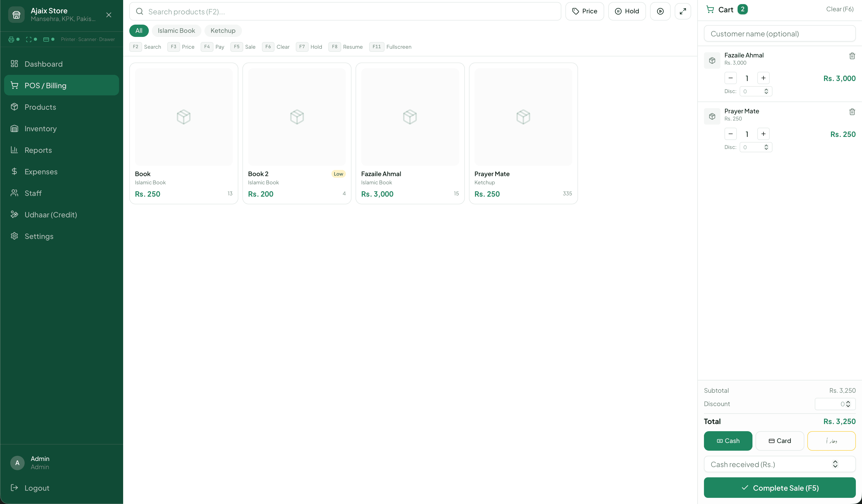Choose the Urdu udhaar payment option
This screenshot has height=504, width=862.
[x=831, y=441]
